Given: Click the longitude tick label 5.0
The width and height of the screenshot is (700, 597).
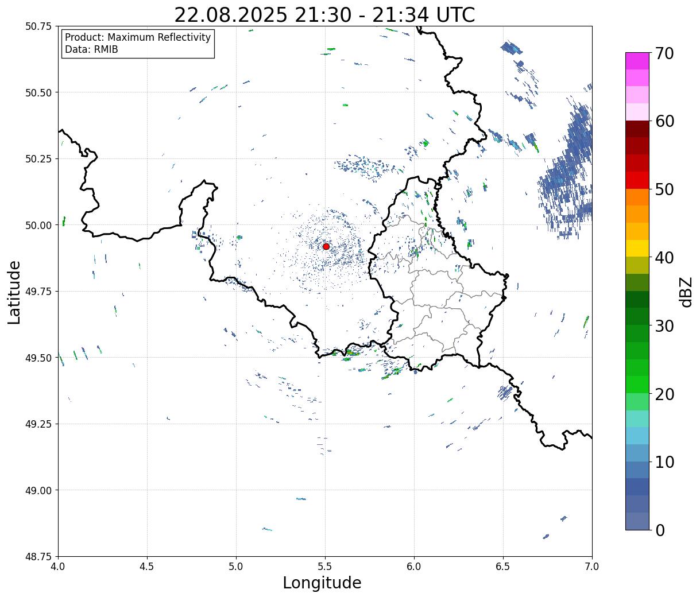Looking at the screenshot, I should pyautogui.click(x=236, y=566).
